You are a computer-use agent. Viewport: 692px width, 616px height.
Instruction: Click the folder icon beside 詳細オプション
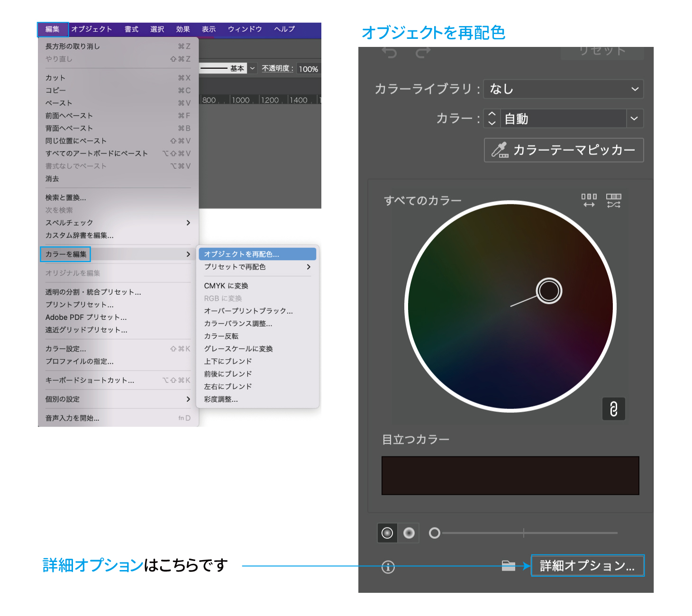click(x=509, y=566)
